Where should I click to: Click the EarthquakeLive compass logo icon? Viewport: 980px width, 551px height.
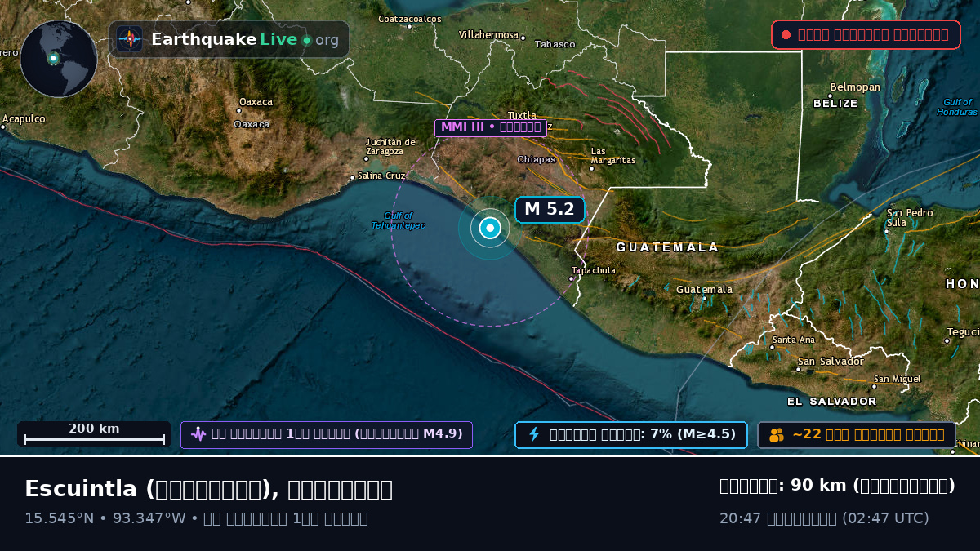[x=129, y=39]
